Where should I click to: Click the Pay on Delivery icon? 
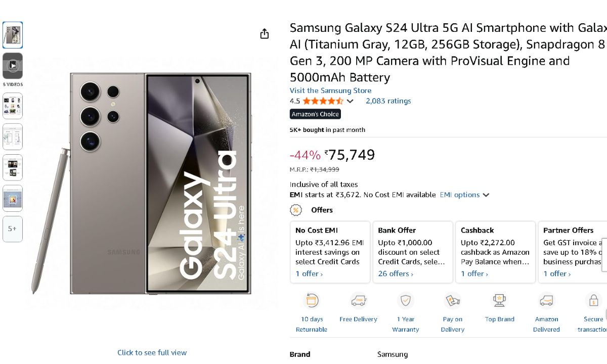452,301
